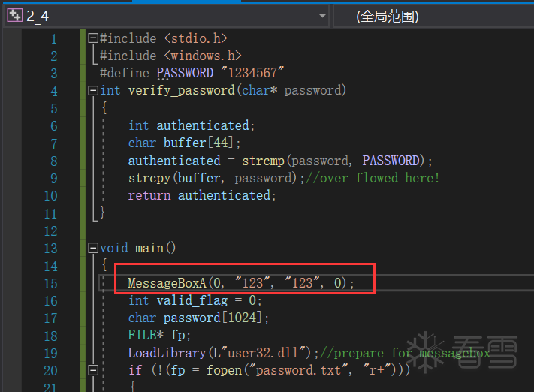Click the strcpy call on line 9

[216, 178]
